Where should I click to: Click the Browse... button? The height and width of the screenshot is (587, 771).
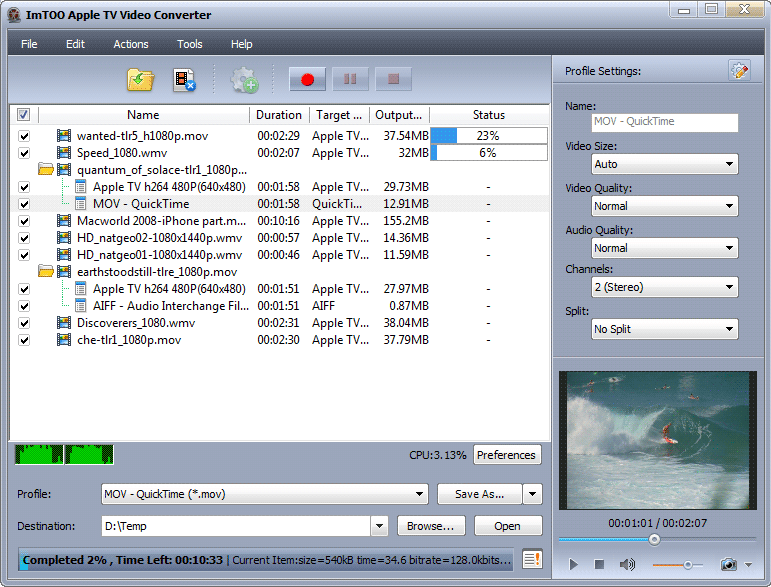click(431, 526)
